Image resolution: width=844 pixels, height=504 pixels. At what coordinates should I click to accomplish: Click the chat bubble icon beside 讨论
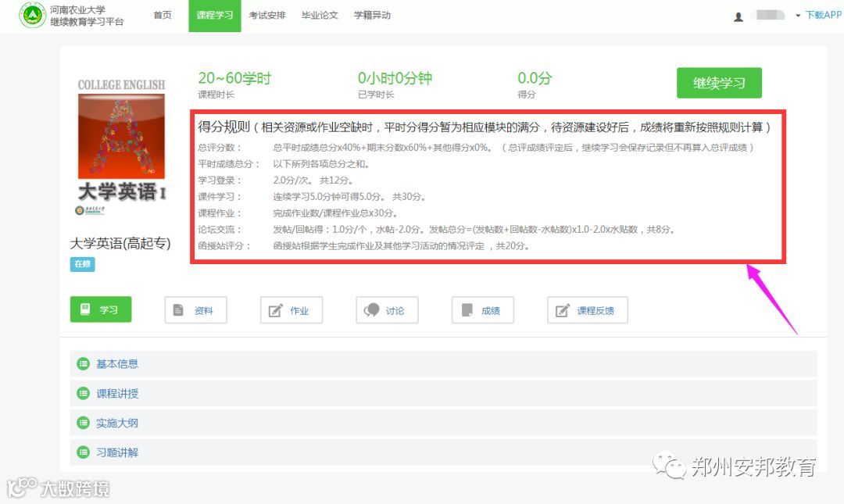coord(371,310)
